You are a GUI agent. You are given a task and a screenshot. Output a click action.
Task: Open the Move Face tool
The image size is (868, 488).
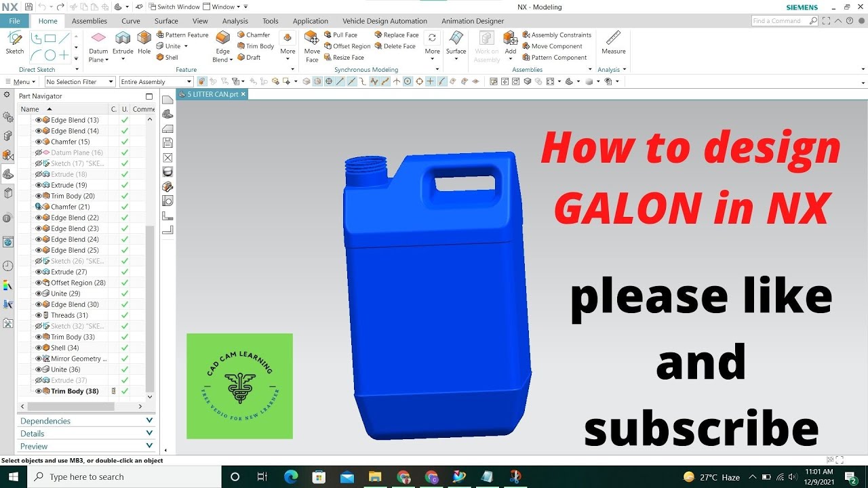point(312,46)
